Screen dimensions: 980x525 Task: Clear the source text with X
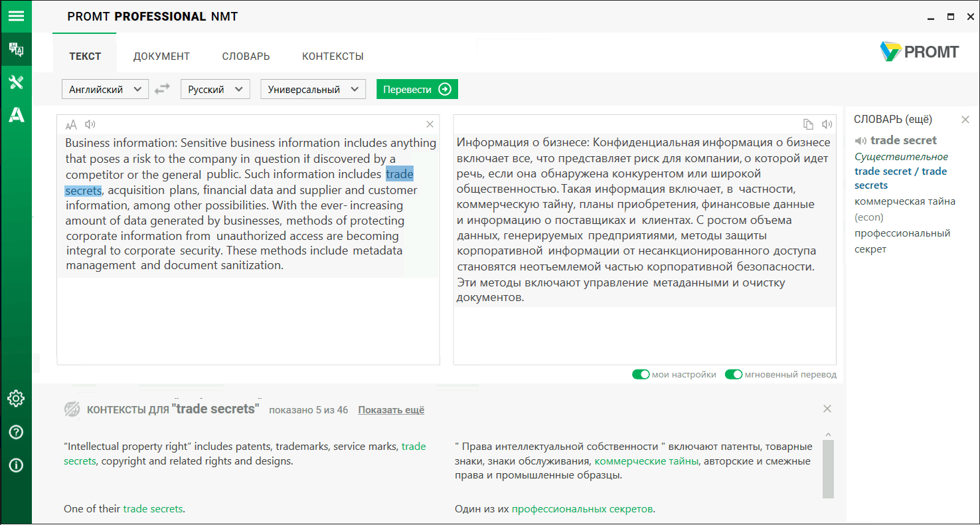[430, 124]
